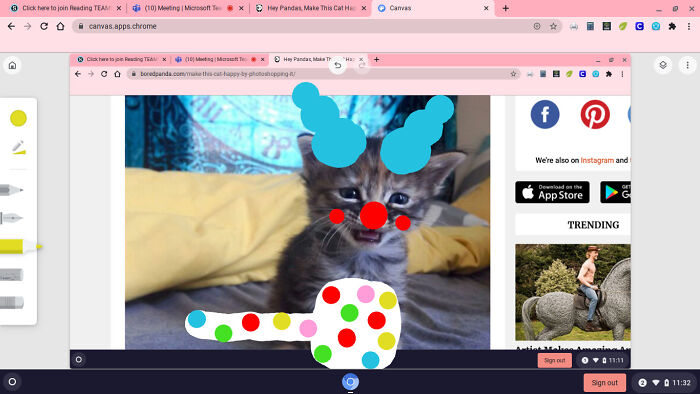700x394 pixels.
Task: Click the shelf Sign out button
Action: click(x=604, y=382)
